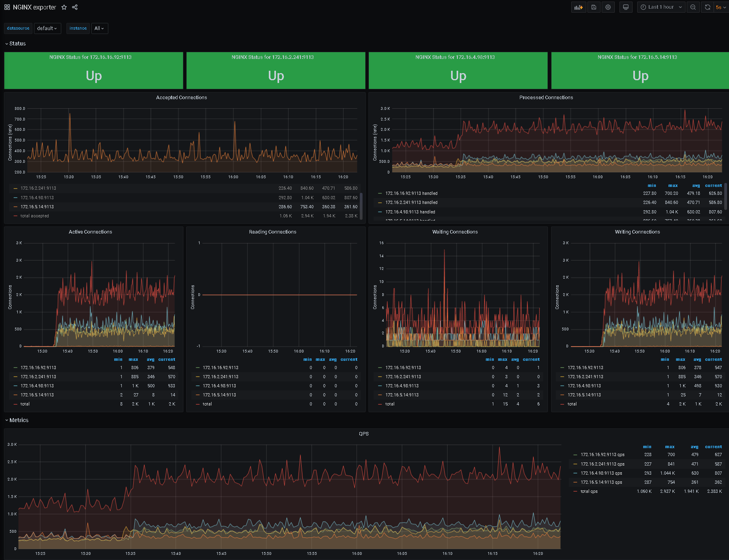729x560 pixels.
Task: Open the dashboards grid icon
Action: pyautogui.click(x=7, y=7)
